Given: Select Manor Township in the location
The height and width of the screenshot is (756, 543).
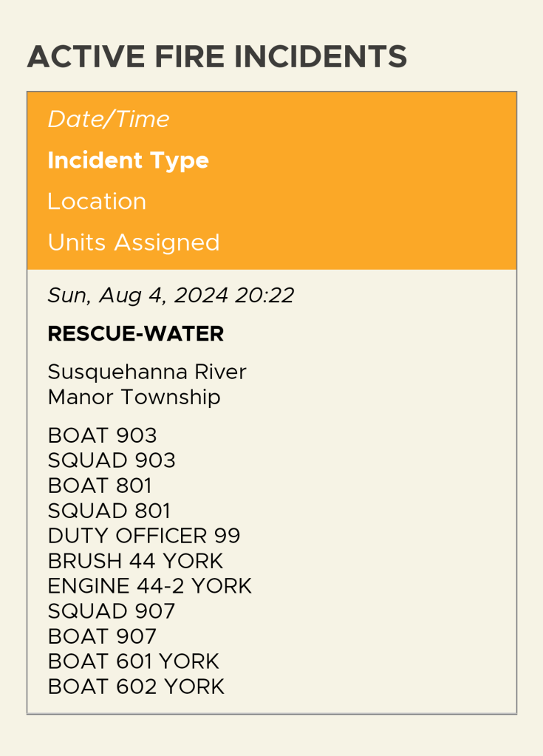Looking at the screenshot, I should pos(134,398).
